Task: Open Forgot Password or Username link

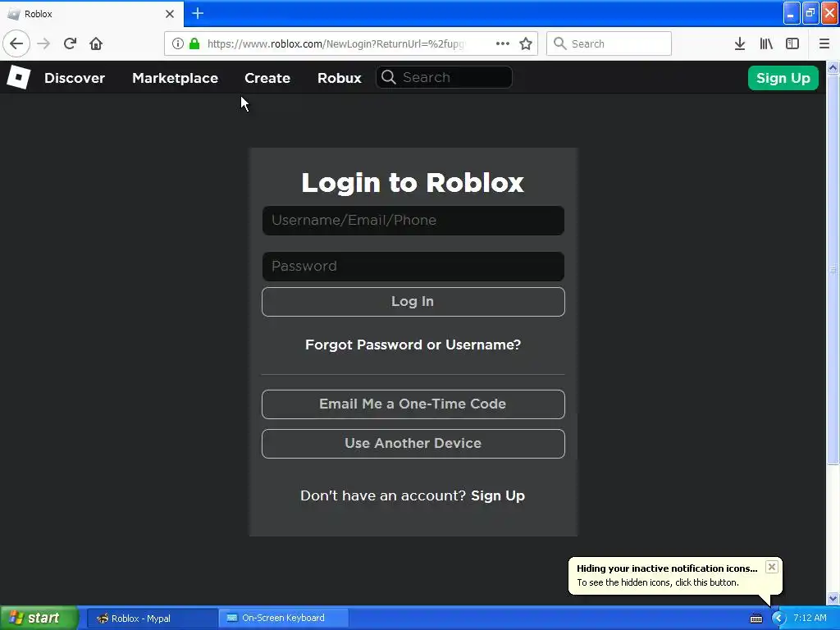Action: [x=413, y=345]
